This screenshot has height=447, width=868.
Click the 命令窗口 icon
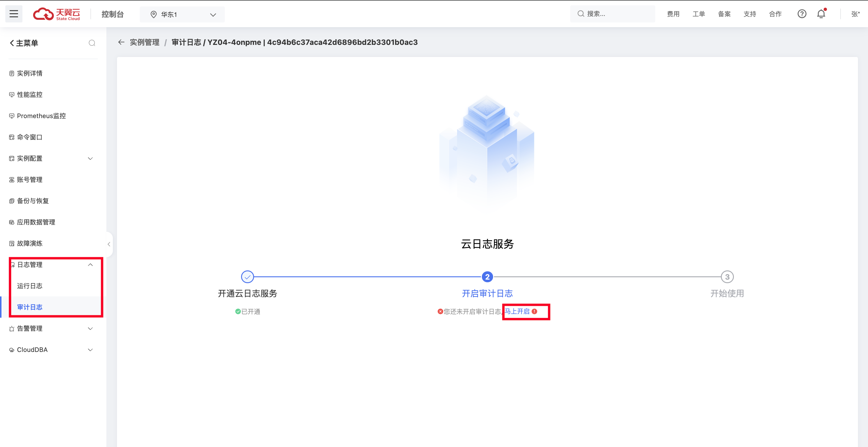click(x=12, y=137)
